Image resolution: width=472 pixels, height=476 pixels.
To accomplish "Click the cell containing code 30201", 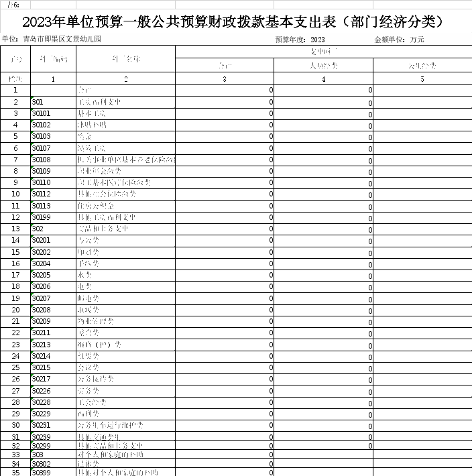I will coord(53,240).
